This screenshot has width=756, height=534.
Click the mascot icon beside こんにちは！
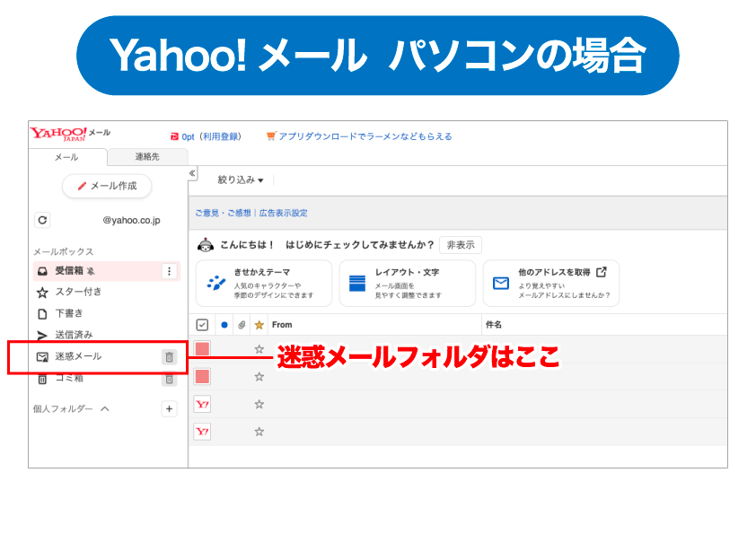click(x=206, y=245)
